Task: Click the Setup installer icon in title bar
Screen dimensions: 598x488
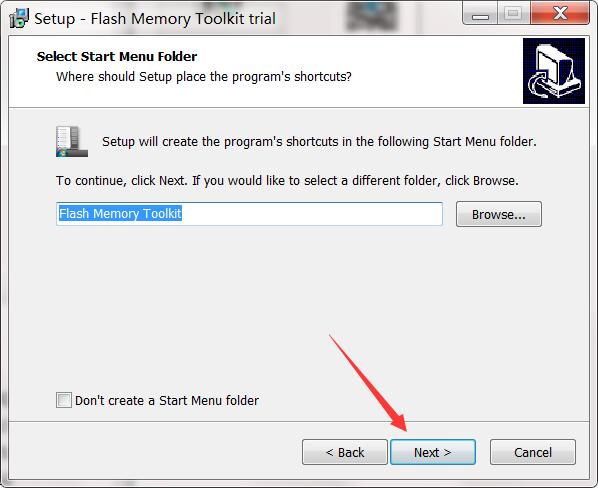Action: click(19, 18)
